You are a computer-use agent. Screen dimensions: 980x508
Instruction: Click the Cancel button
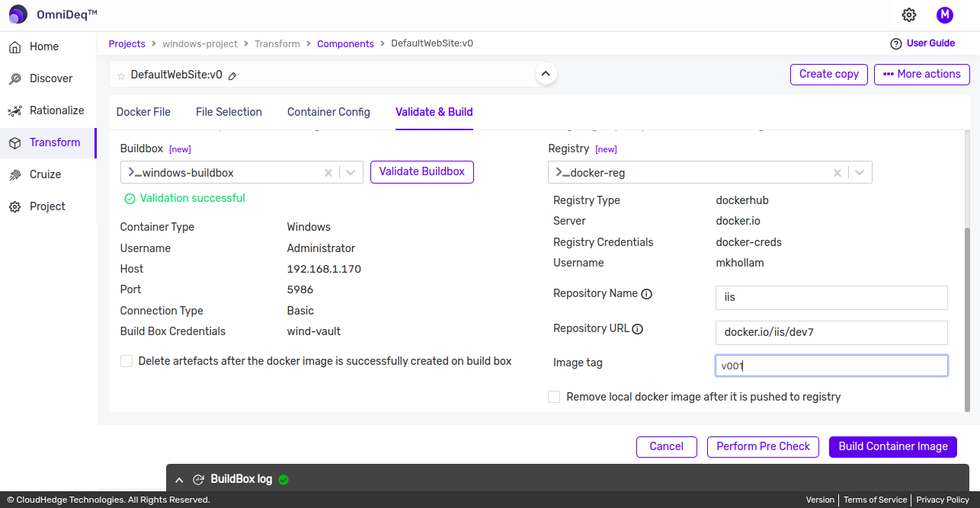pyautogui.click(x=667, y=447)
